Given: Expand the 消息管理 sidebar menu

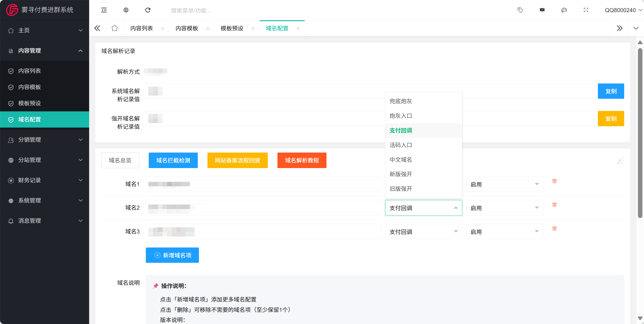Looking at the screenshot, I should click(45, 221).
